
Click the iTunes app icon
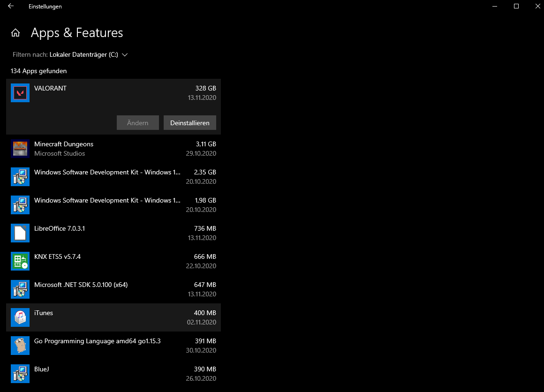[x=20, y=317]
